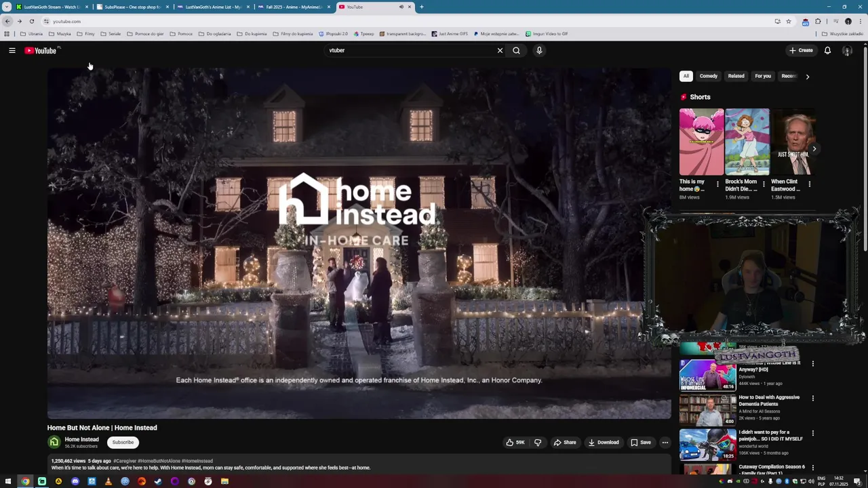Image resolution: width=868 pixels, height=488 pixels.
Task: Open VLC from the taskbar
Action: point(108,481)
